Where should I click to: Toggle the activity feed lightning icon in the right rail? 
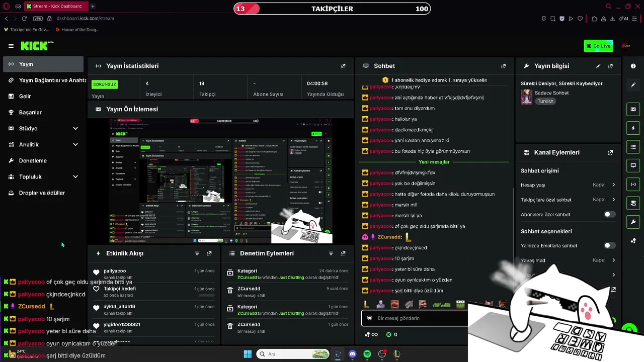(633, 128)
